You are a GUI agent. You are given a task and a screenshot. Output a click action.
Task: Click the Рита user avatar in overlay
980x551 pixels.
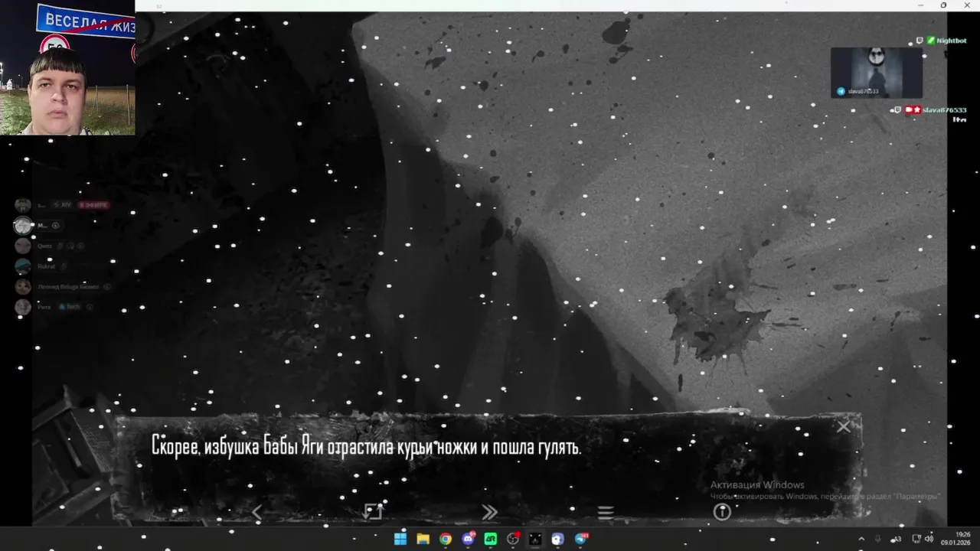point(23,307)
